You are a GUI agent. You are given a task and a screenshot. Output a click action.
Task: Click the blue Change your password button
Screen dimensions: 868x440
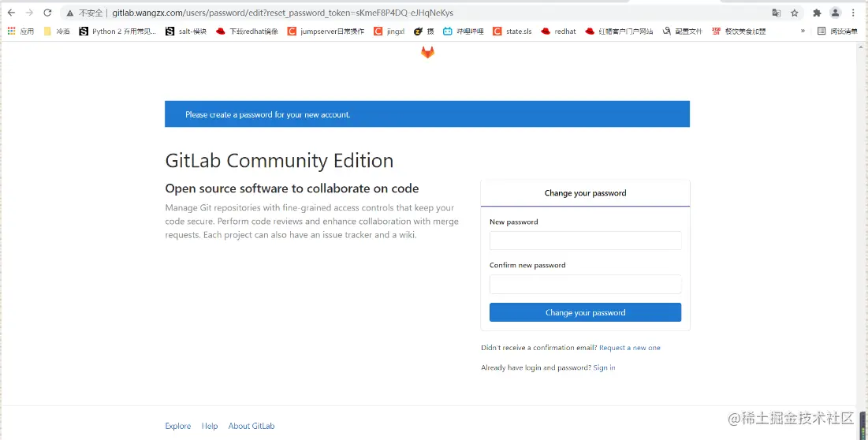[x=585, y=312]
